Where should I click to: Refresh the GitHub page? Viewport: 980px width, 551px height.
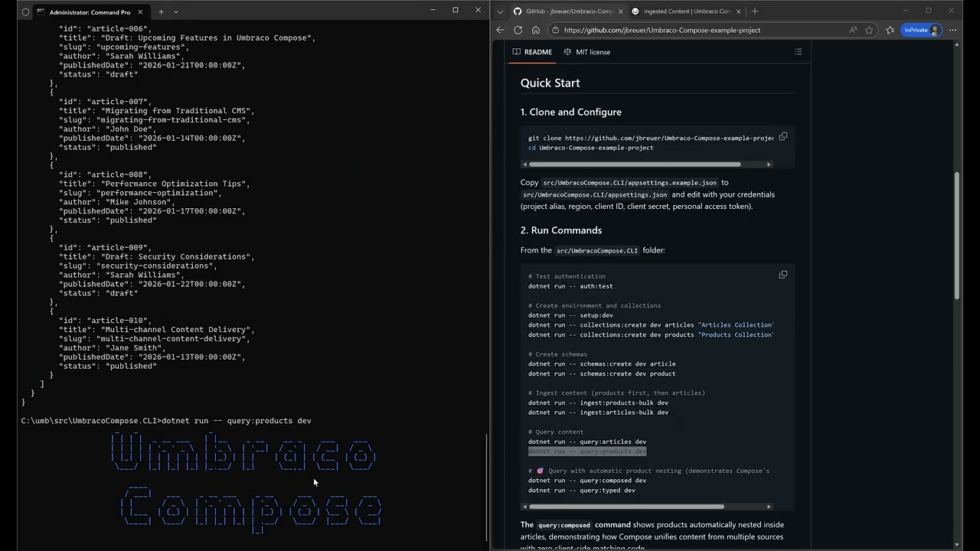click(x=518, y=30)
